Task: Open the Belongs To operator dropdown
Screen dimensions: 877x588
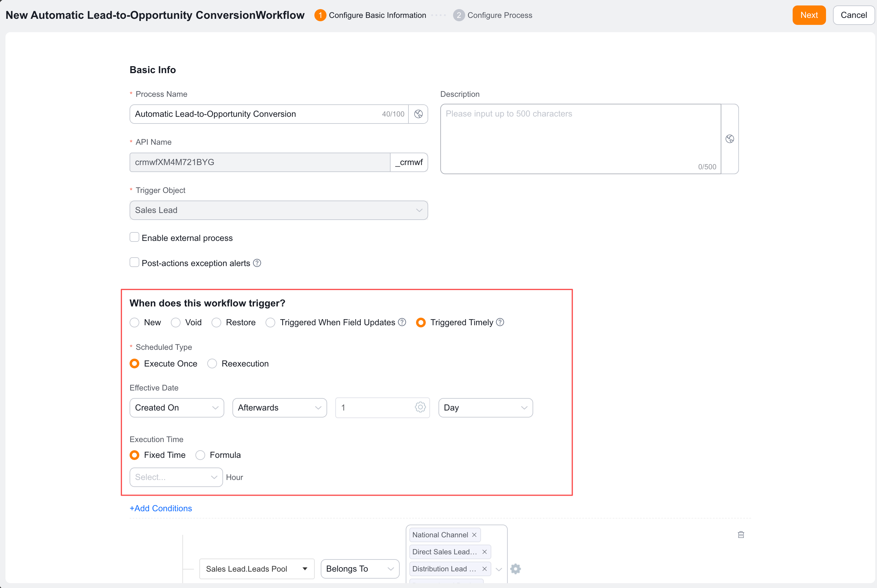Action: 360,569
